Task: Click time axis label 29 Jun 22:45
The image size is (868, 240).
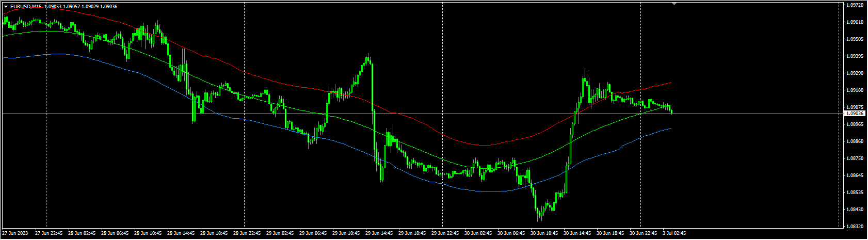Action: pyautogui.click(x=445, y=233)
